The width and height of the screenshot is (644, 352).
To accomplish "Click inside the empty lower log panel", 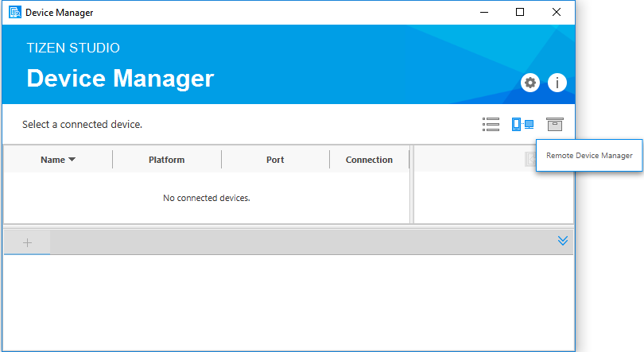I will point(286,302).
